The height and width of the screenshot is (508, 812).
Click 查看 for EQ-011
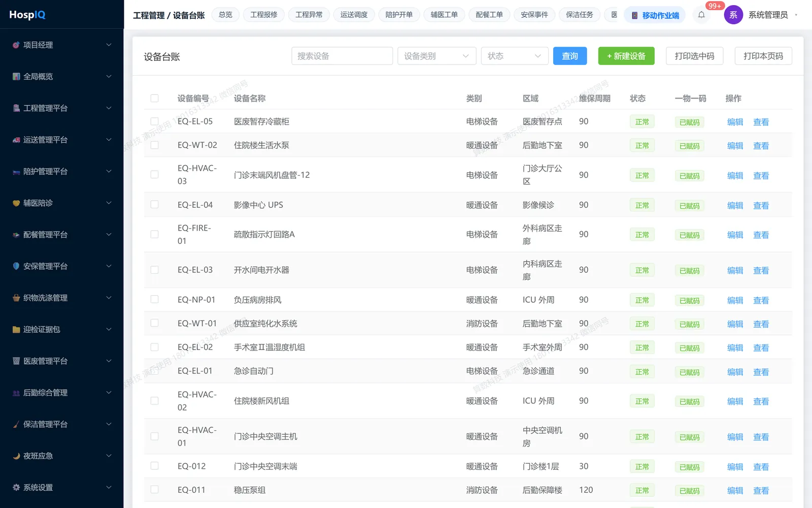[x=761, y=491]
